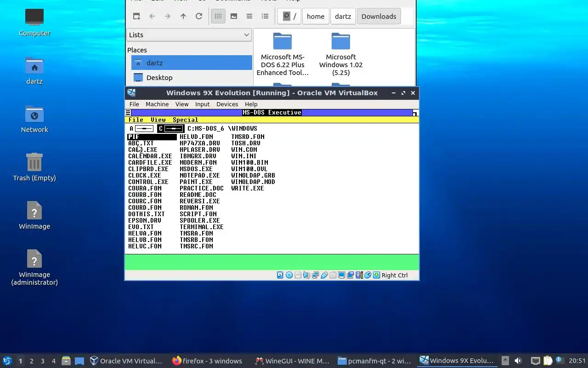Click the root path button in file manager
588x368 pixels.
[289, 16]
